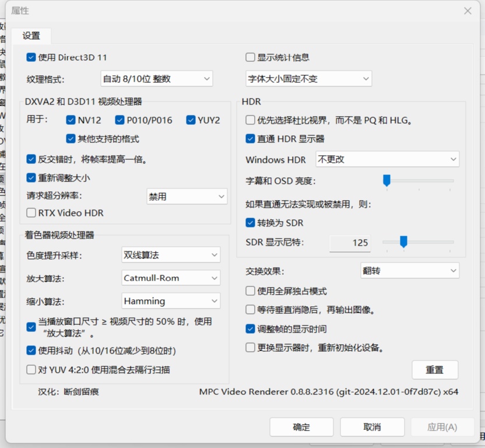Expand the 交换效果 dropdown

(x=410, y=271)
